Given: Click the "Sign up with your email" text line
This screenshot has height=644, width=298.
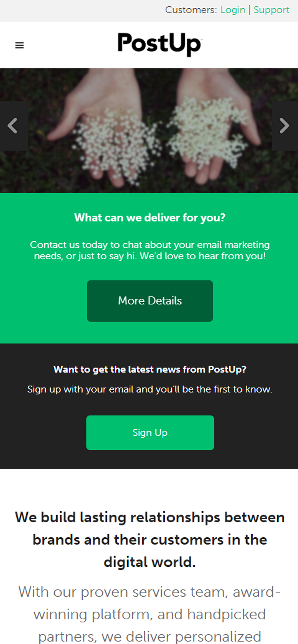Looking at the screenshot, I should click(x=150, y=389).
